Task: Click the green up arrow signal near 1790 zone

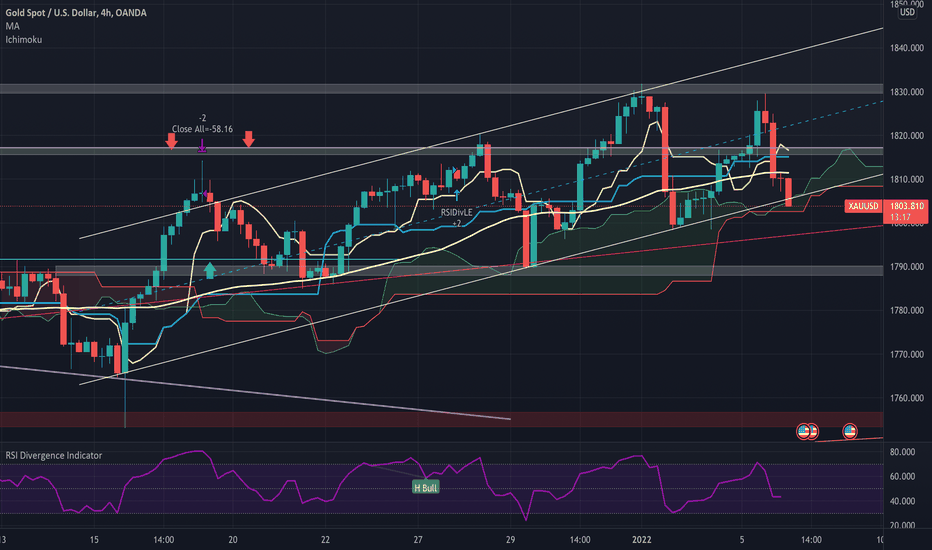Action: (209, 271)
